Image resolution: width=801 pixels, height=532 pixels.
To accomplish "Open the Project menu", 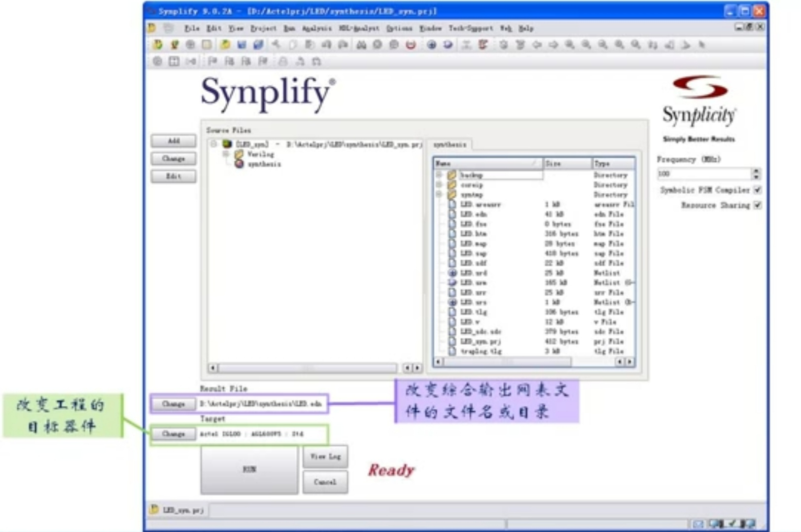I will pyautogui.click(x=264, y=28).
